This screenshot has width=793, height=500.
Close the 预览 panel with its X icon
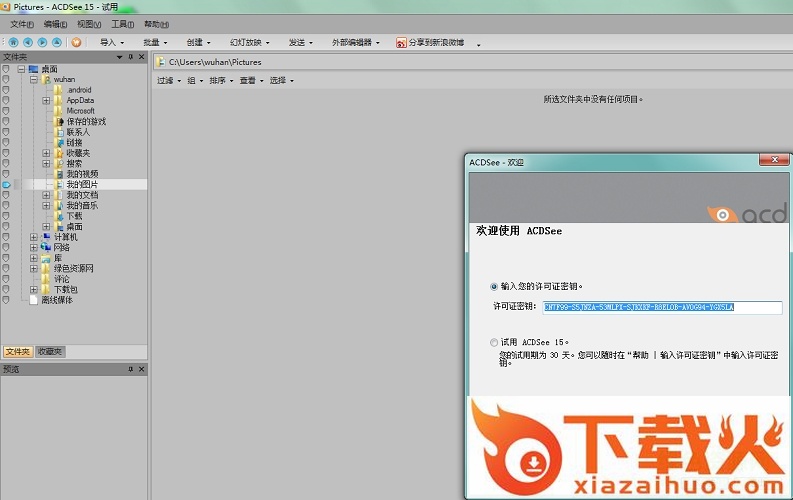pyautogui.click(x=142, y=370)
